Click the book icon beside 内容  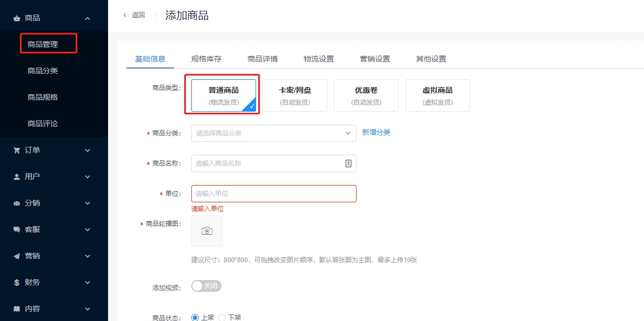17,309
